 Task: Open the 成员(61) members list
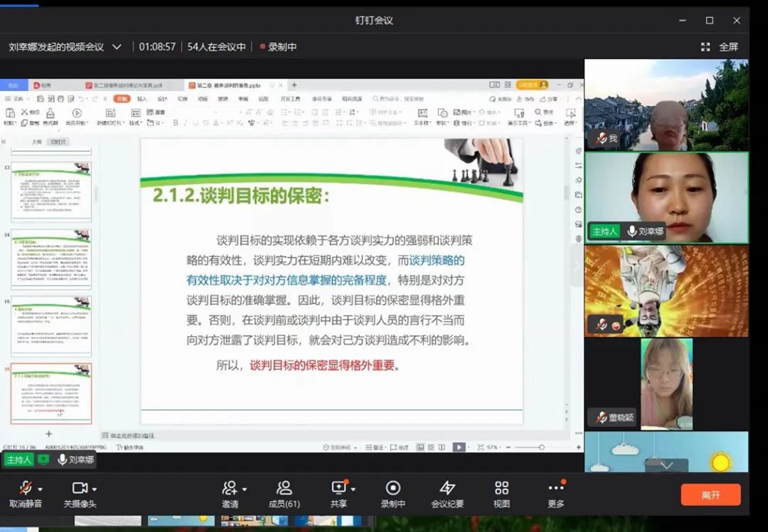pos(284,489)
